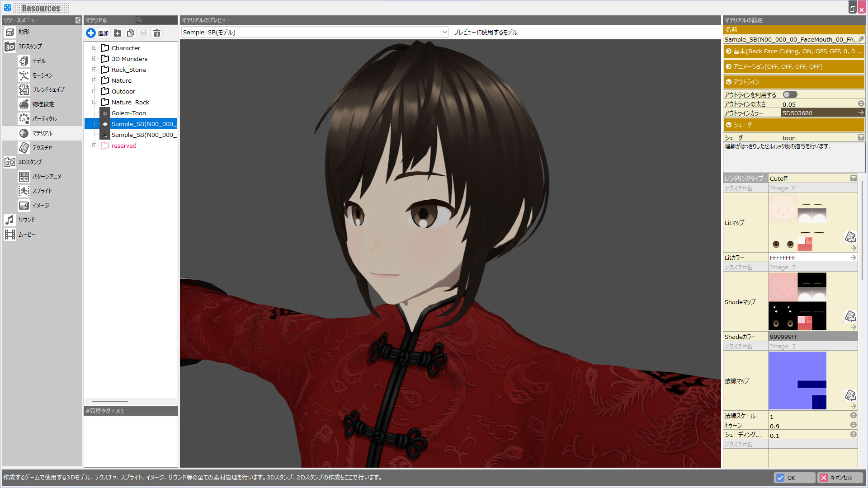This screenshot has width=868, height=488.
Task: Open the rendering type Cutoff dropdown
Action: [x=853, y=178]
